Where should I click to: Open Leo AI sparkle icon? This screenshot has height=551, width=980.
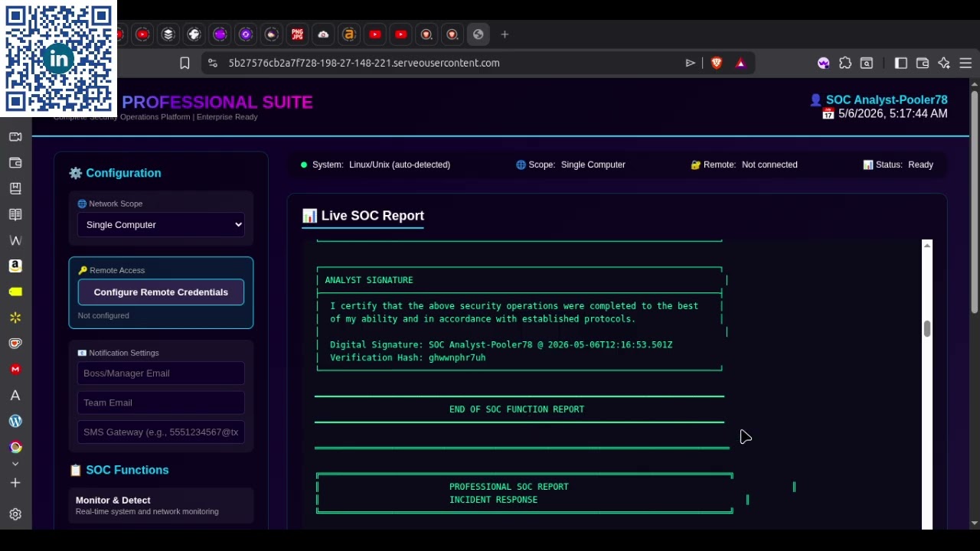[944, 64]
